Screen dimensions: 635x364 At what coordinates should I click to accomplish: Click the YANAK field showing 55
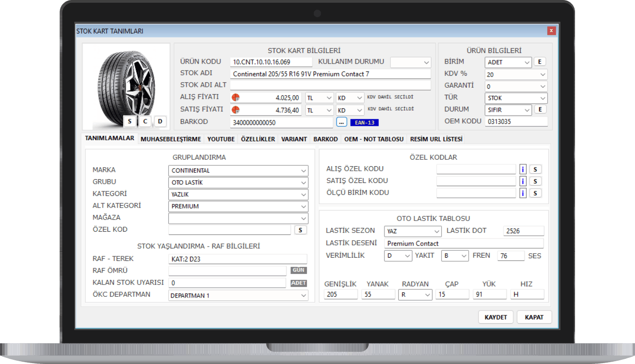click(378, 294)
